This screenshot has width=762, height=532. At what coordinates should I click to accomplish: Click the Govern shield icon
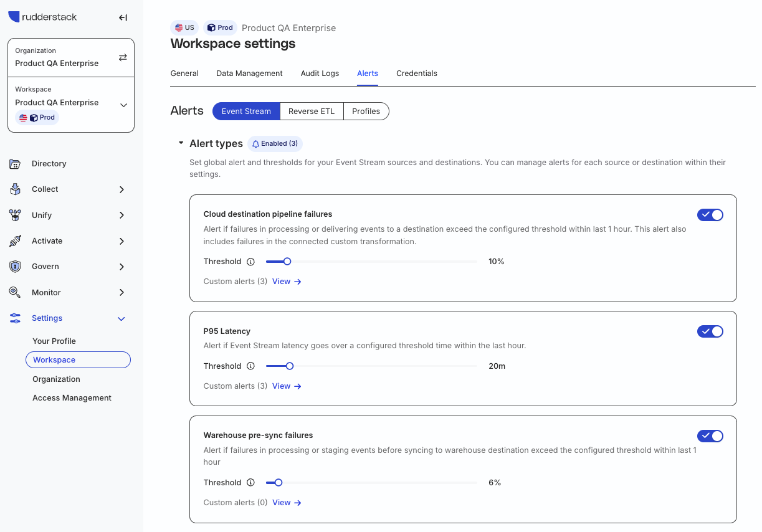point(16,267)
